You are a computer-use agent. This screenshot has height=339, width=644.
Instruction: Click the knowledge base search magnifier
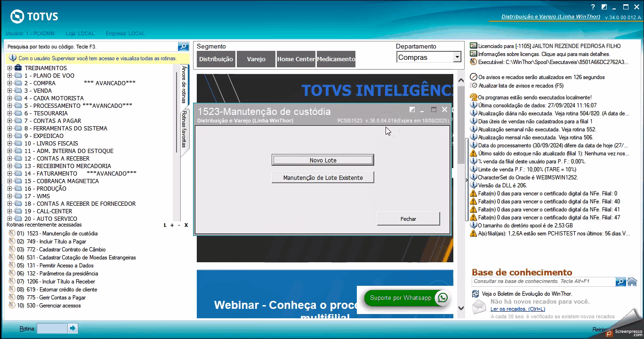pos(621,282)
